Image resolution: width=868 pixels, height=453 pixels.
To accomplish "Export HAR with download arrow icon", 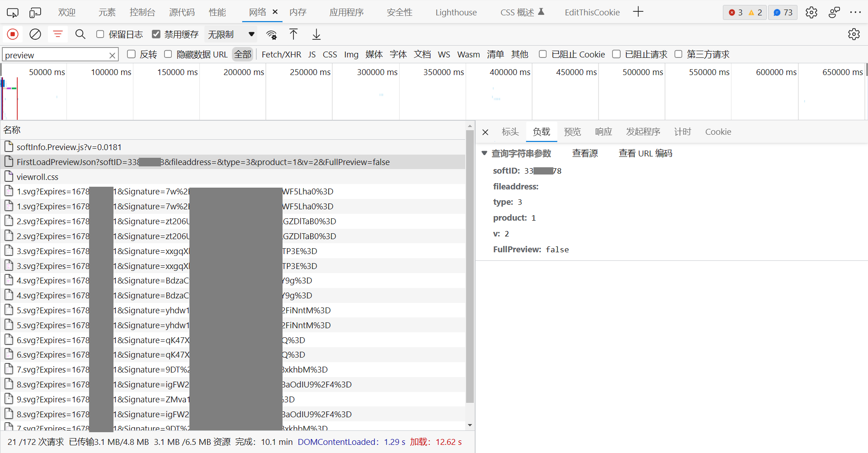I will point(316,34).
